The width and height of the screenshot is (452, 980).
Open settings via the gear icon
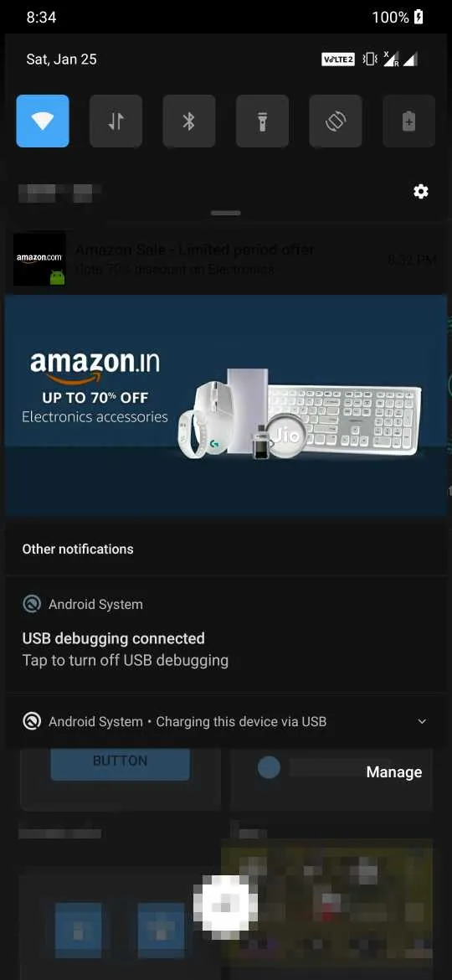(421, 191)
